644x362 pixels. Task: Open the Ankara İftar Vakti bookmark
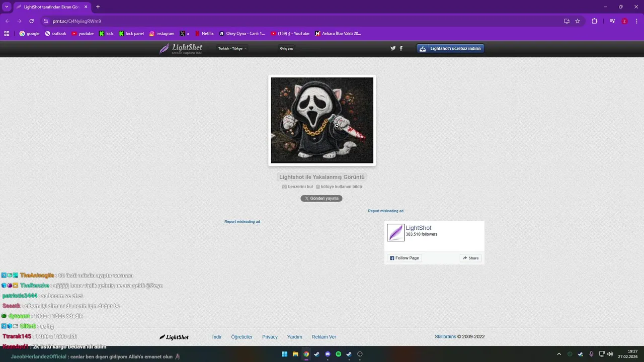338,34
